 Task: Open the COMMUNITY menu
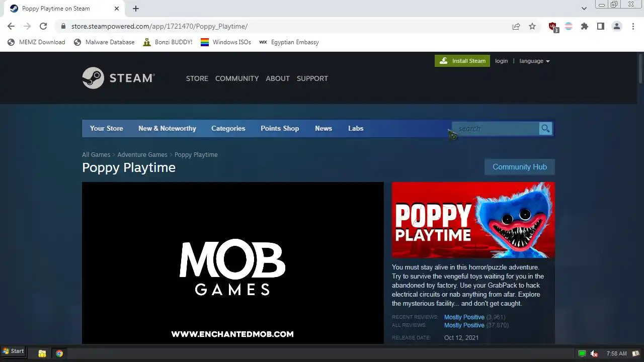[237, 78]
